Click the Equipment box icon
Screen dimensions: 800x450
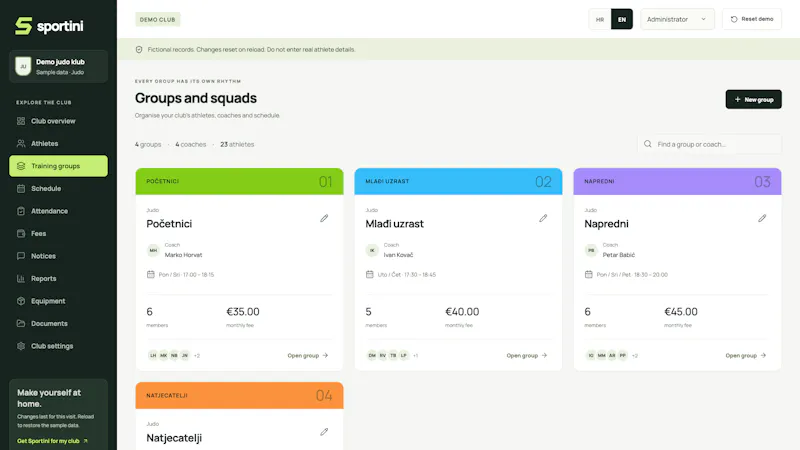point(21,301)
